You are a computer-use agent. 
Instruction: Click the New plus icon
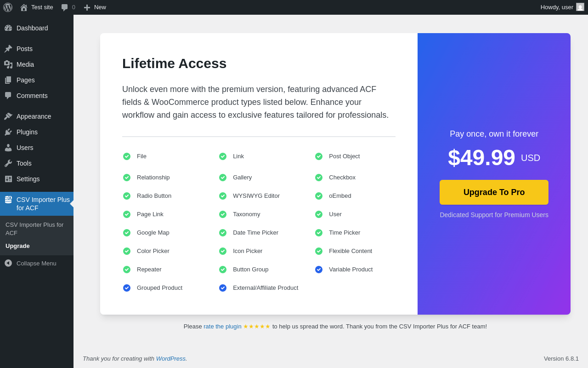point(87,7)
